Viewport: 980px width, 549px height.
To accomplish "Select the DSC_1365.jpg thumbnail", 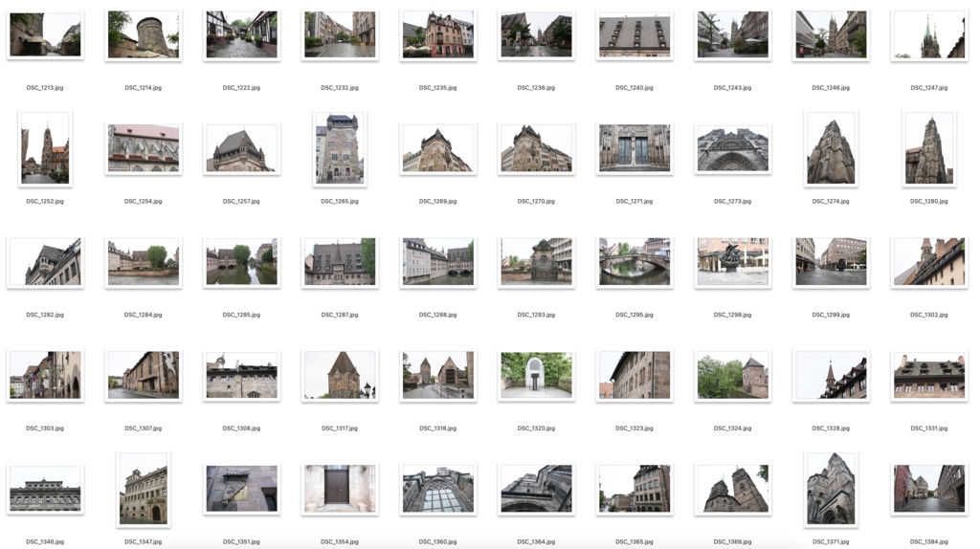I will coord(635,489).
